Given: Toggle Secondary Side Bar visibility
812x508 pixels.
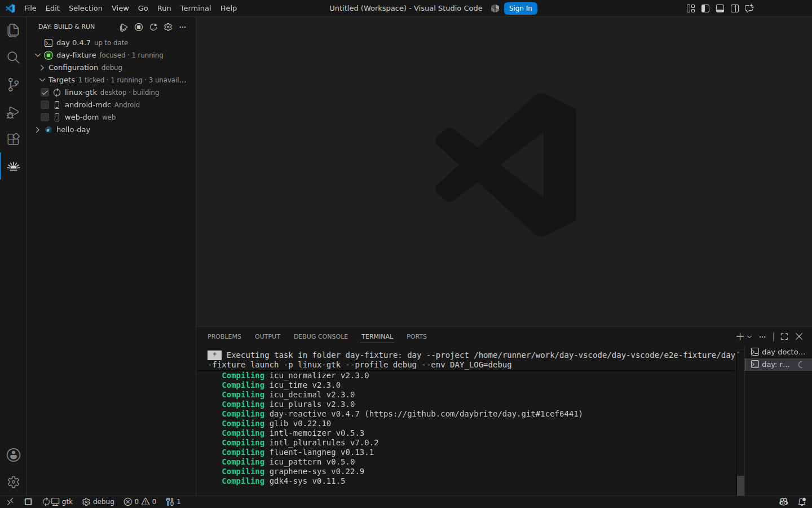Looking at the screenshot, I should (735, 8).
